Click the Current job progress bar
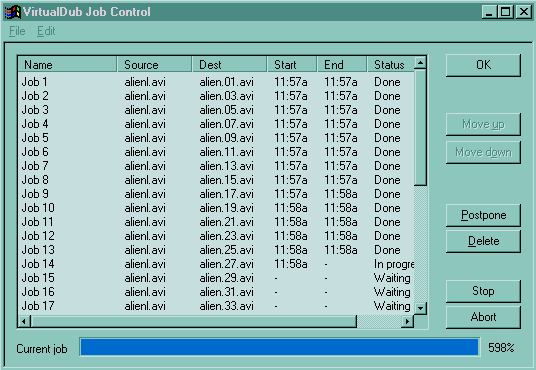This screenshot has width=536, height=370. click(280, 347)
